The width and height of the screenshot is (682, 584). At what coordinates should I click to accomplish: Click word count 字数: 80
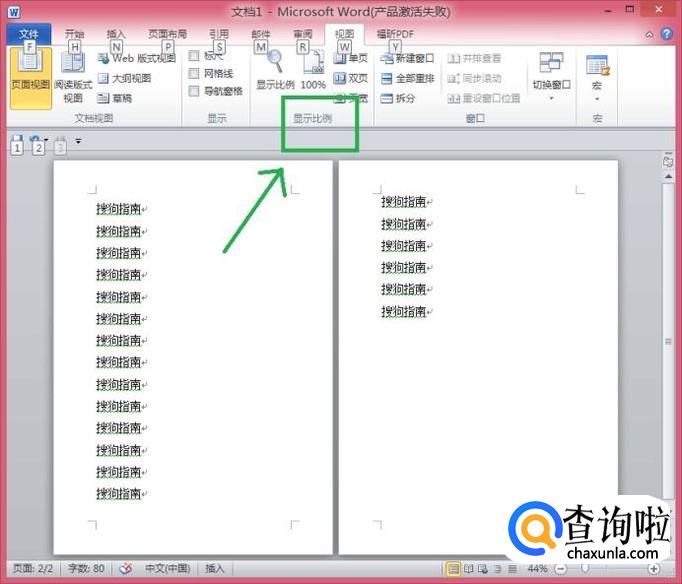click(x=86, y=568)
